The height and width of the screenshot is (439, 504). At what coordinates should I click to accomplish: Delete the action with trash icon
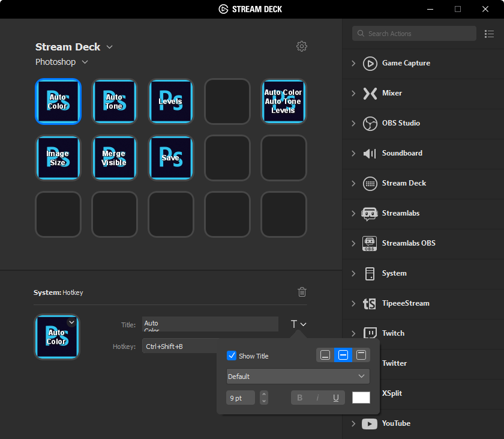[302, 292]
